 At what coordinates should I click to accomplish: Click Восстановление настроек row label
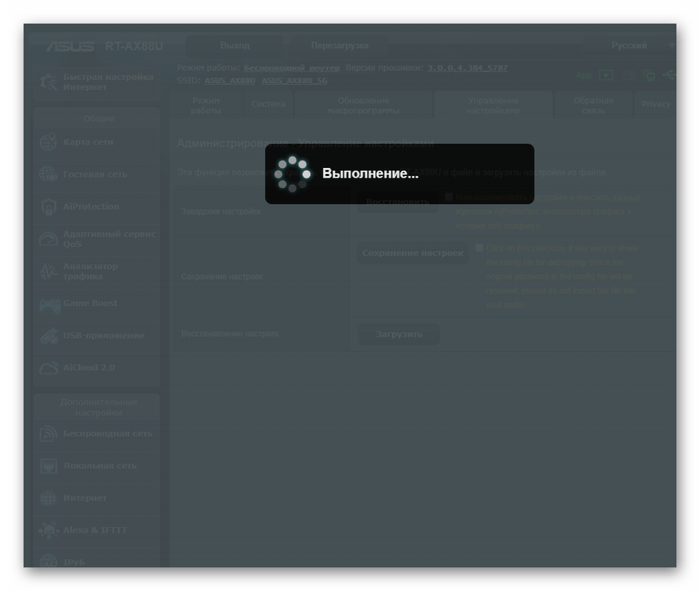pyautogui.click(x=230, y=334)
